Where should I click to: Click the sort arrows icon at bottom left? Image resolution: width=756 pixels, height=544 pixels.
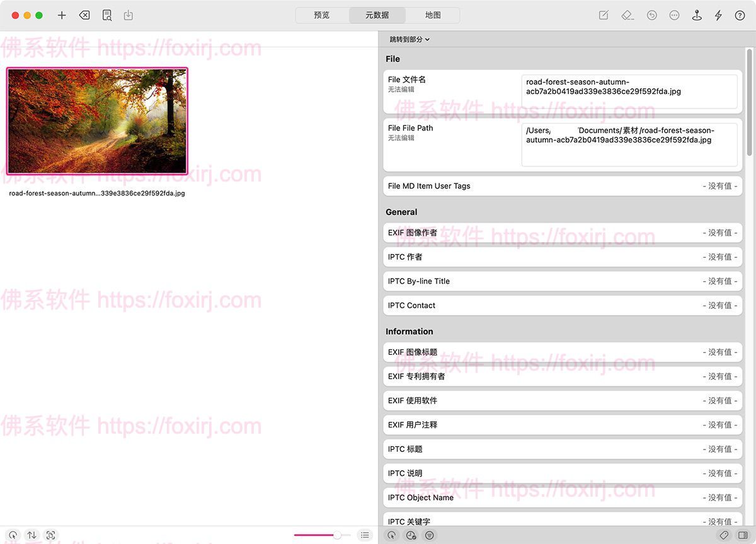(31, 535)
